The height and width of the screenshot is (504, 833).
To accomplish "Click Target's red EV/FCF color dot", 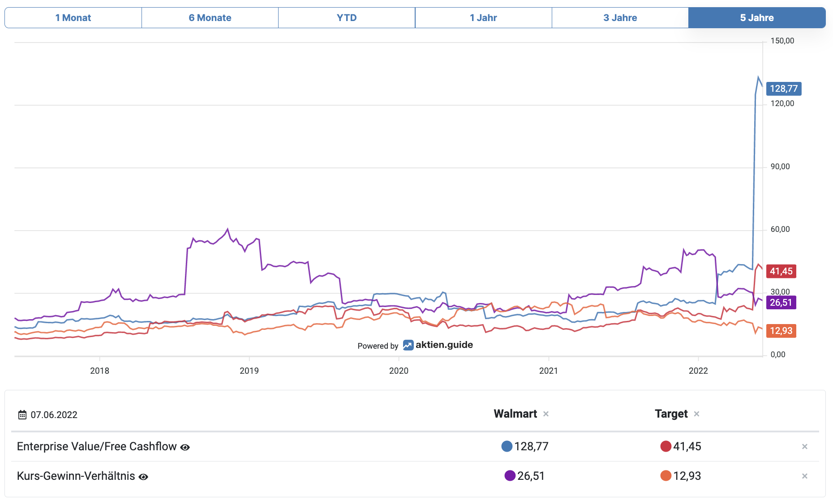I will click(x=666, y=446).
